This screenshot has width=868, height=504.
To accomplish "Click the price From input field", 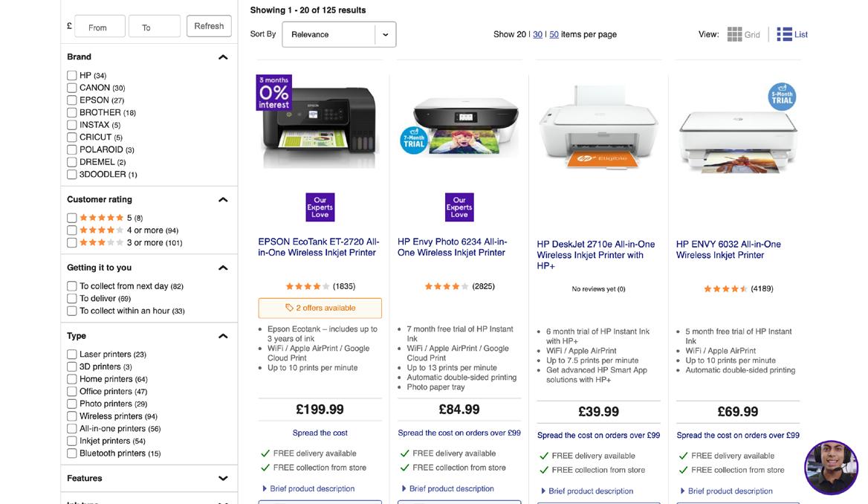I will pos(100,27).
